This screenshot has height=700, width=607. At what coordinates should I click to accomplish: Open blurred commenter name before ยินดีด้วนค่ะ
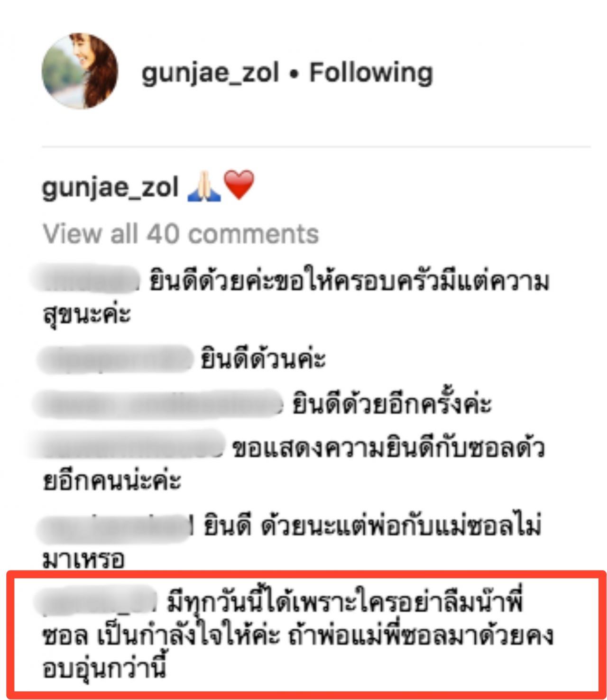(115, 359)
